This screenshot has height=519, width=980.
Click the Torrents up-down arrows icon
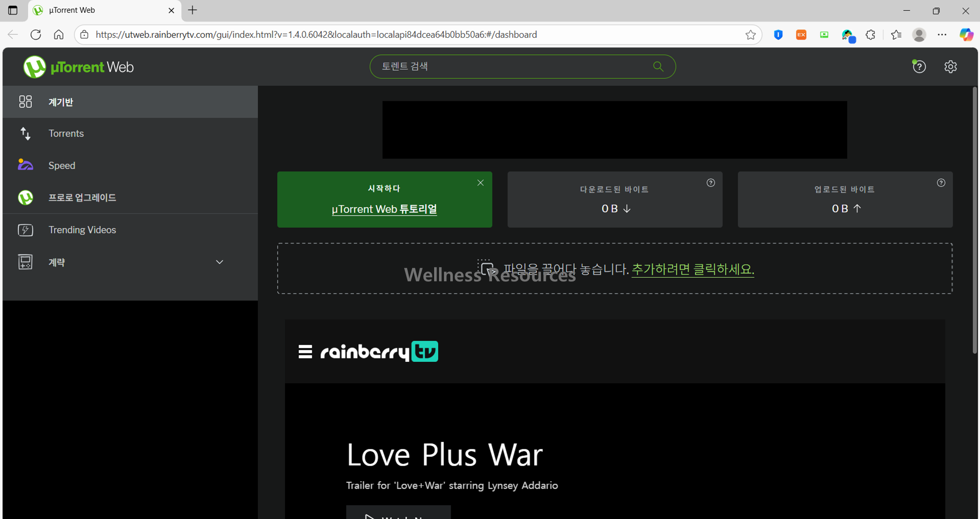(x=25, y=133)
